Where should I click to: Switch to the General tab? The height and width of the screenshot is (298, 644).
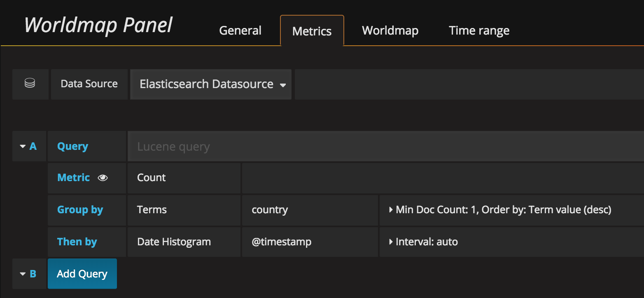point(240,30)
